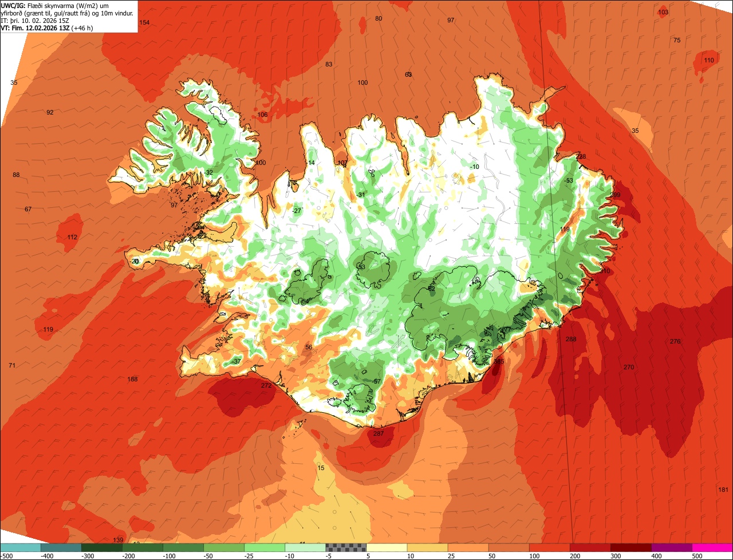
Task: Click the map value 139
Action: point(118,540)
